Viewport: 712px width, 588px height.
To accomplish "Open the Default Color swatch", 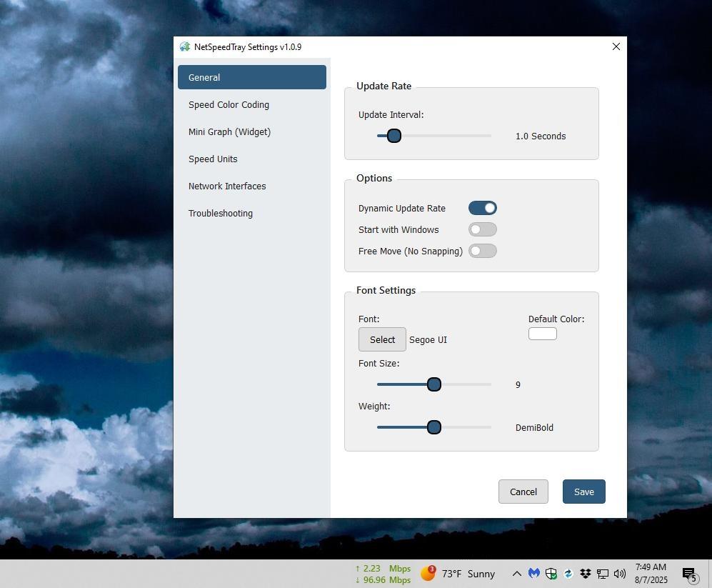I will tap(542, 334).
